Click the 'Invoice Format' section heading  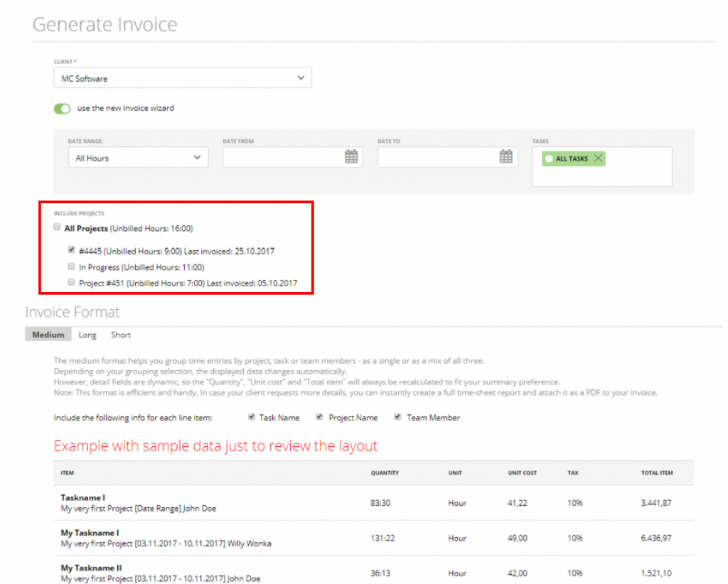click(x=73, y=312)
